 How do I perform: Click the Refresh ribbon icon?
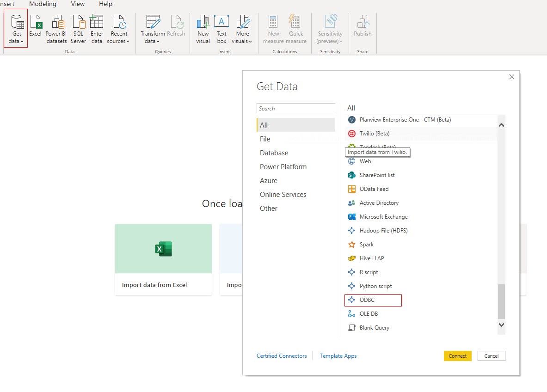click(176, 26)
